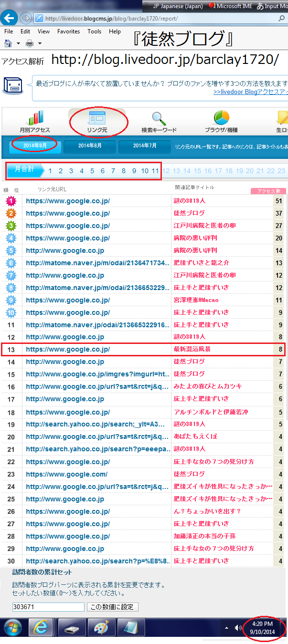
Task: Open rank 23 https://www.google.com/ link
Action: [x=66, y=474]
